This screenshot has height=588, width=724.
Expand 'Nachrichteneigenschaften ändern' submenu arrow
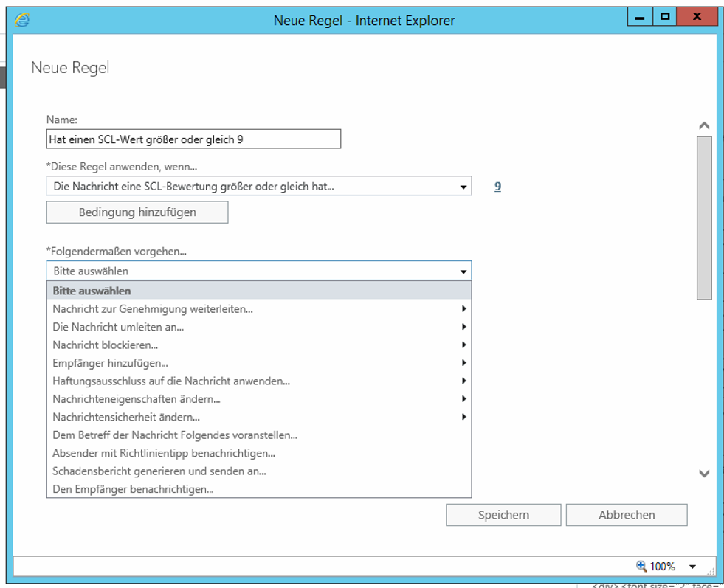463,399
